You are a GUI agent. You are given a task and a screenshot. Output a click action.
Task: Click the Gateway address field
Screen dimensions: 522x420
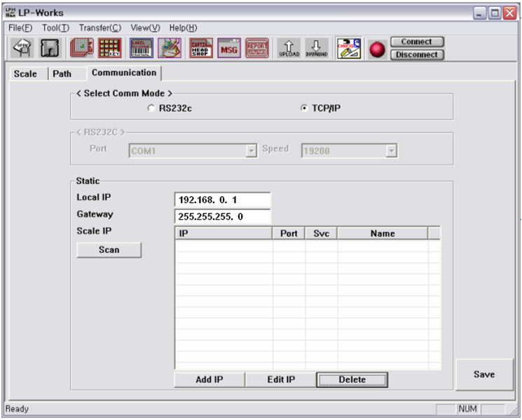click(222, 217)
